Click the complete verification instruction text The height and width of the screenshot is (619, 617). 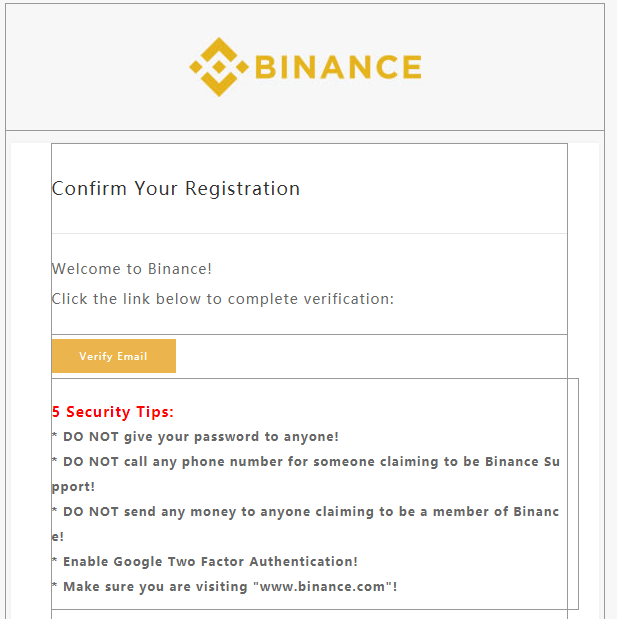[x=223, y=299]
